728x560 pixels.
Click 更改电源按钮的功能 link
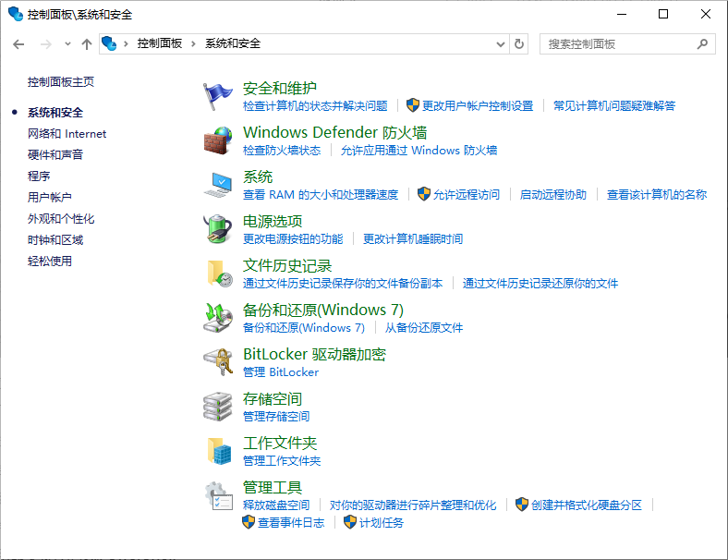coord(293,239)
